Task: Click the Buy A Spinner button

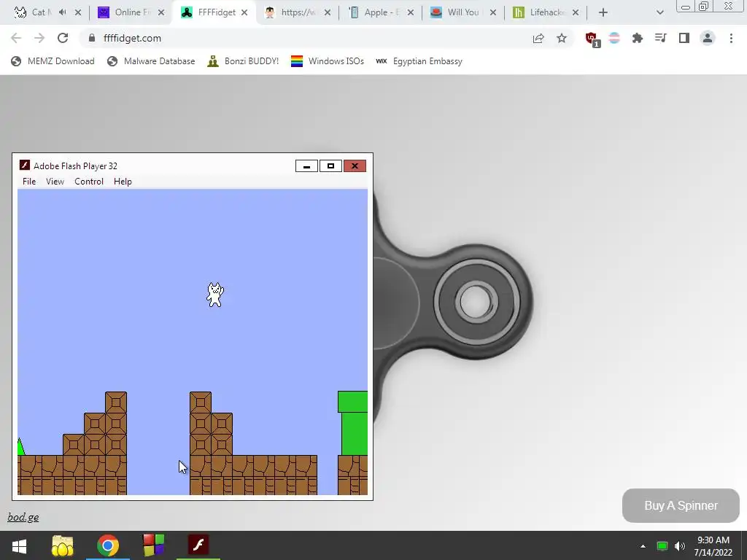Action: tap(681, 505)
